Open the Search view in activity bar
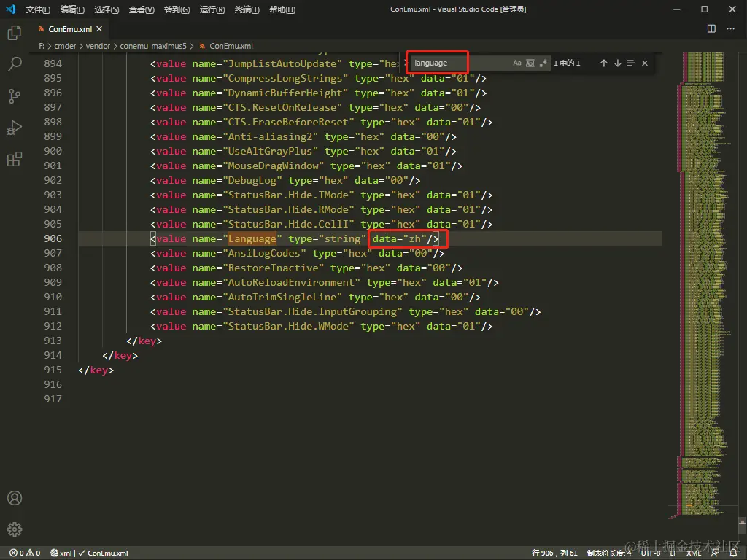Viewport: 747px width, 560px height. (x=15, y=64)
